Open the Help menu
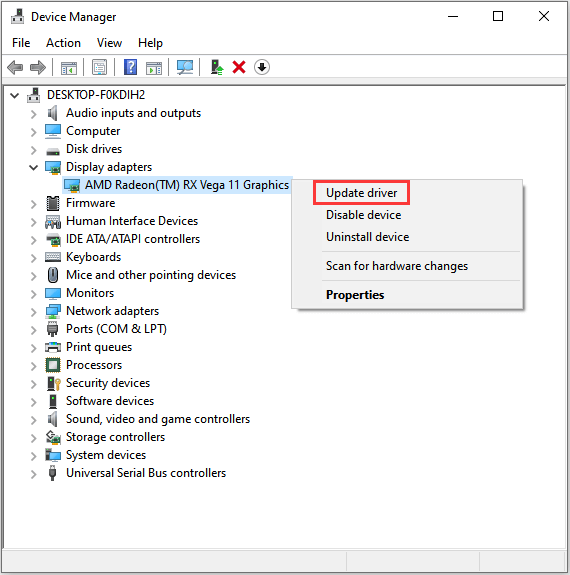 point(150,43)
